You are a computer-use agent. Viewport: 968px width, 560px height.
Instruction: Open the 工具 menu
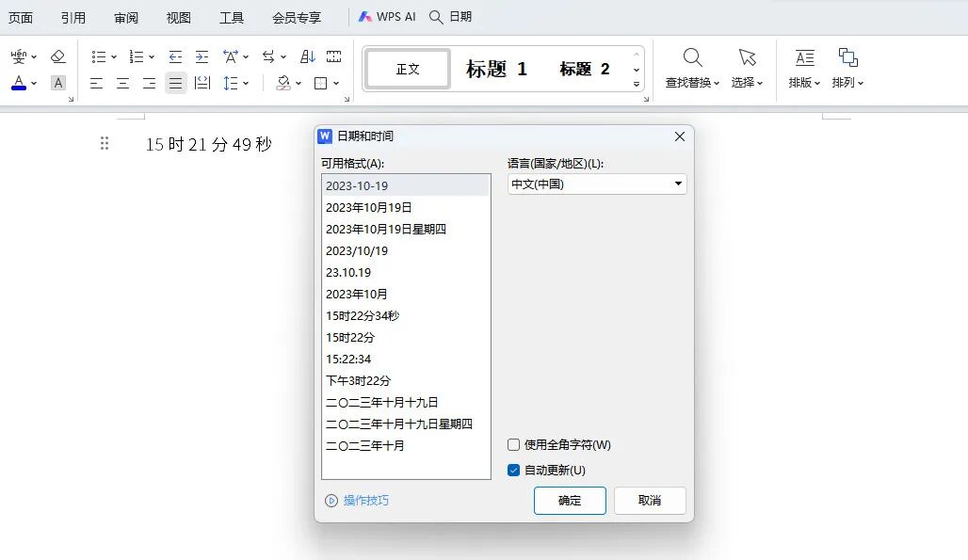[x=232, y=16]
